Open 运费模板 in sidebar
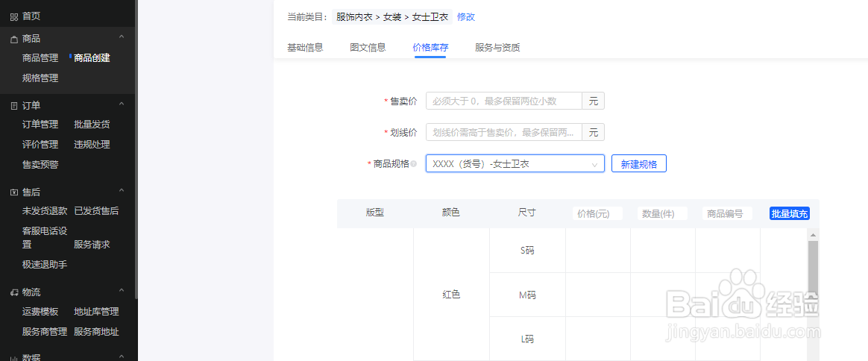This screenshot has width=868, height=361. pyautogui.click(x=40, y=312)
